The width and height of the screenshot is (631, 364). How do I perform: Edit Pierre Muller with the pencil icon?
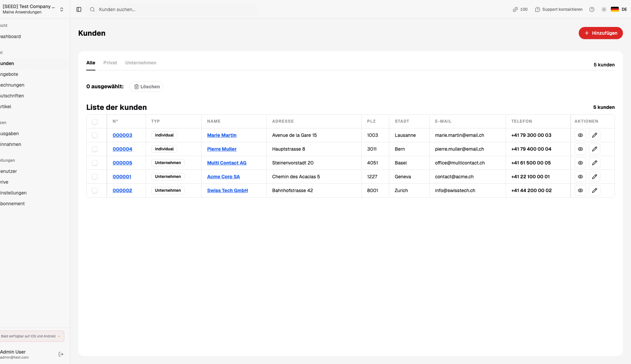click(594, 149)
